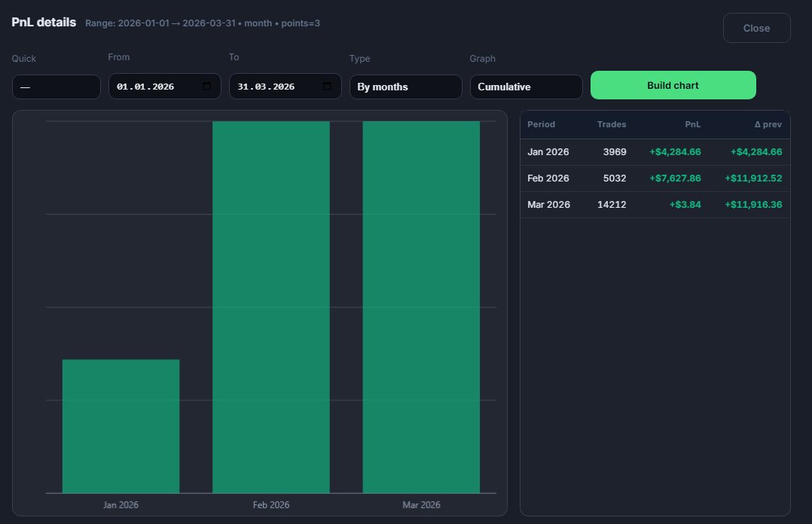Click the Trades column header
812x524 pixels.
pyautogui.click(x=612, y=124)
